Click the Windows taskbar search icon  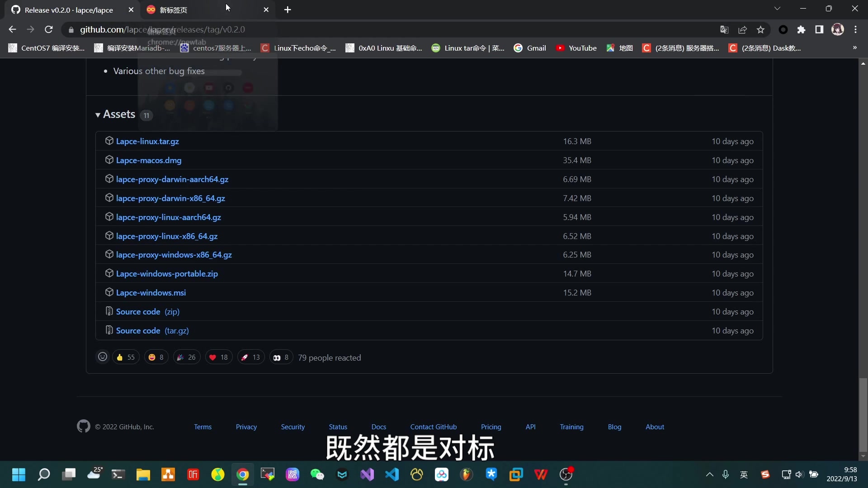tap(43, 474)
